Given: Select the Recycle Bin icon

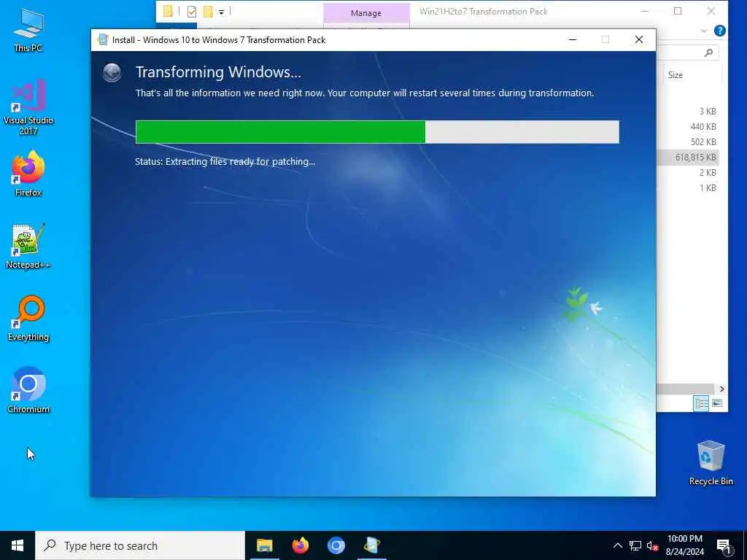Looking at the screenshot, I should click(711, 463).
